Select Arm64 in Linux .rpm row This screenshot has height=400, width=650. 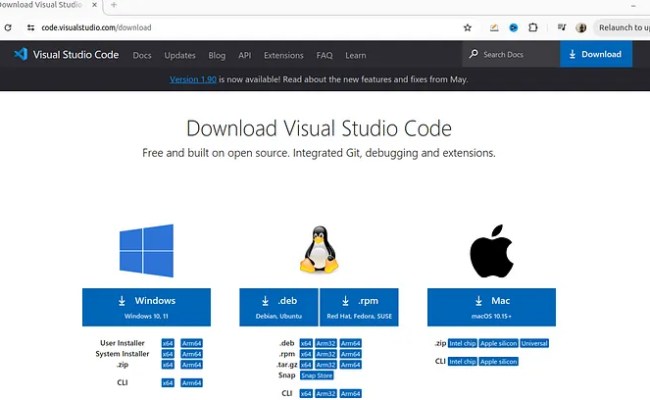pos(350,354)
